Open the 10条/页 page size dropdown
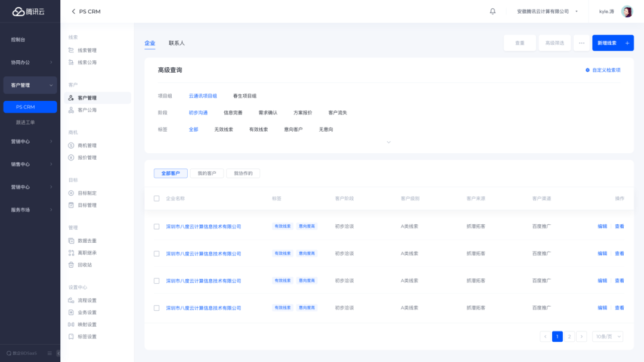 coord(608,336)
